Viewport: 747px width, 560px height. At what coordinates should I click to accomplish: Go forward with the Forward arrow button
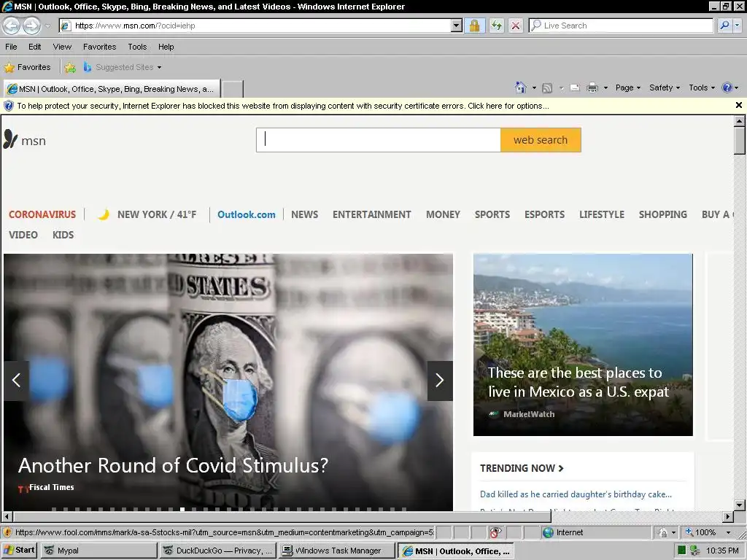click(x=32, y=26)
